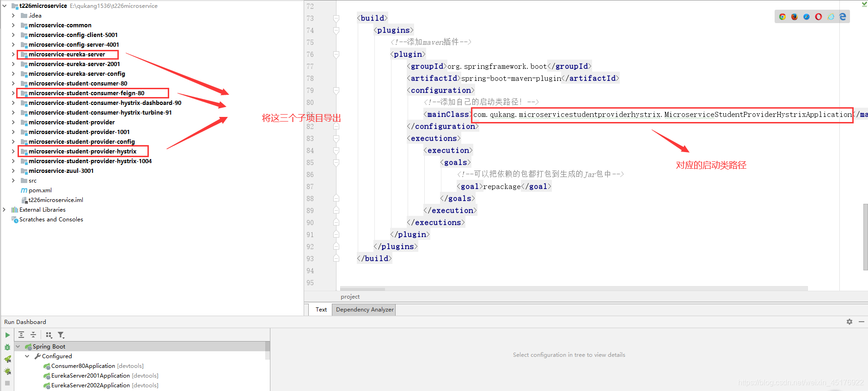
Task: Debug the selected configuration with the bug icon
Action: tap(7, 347)
